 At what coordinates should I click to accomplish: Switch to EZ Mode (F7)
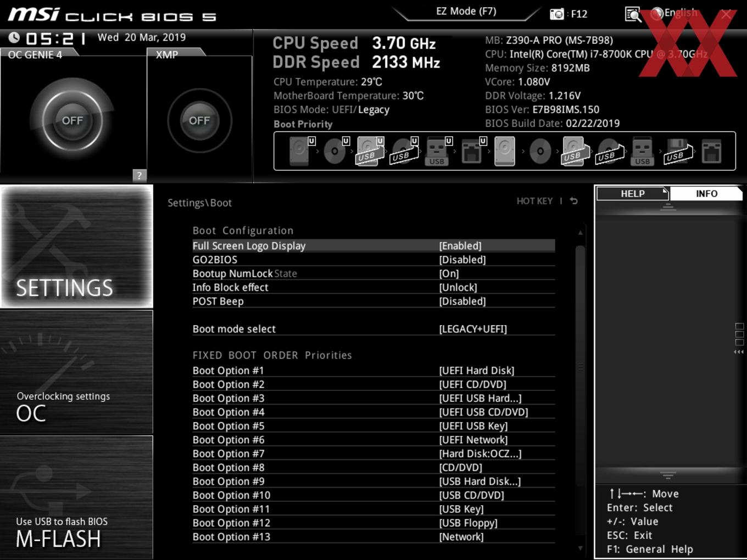[466, 11]
